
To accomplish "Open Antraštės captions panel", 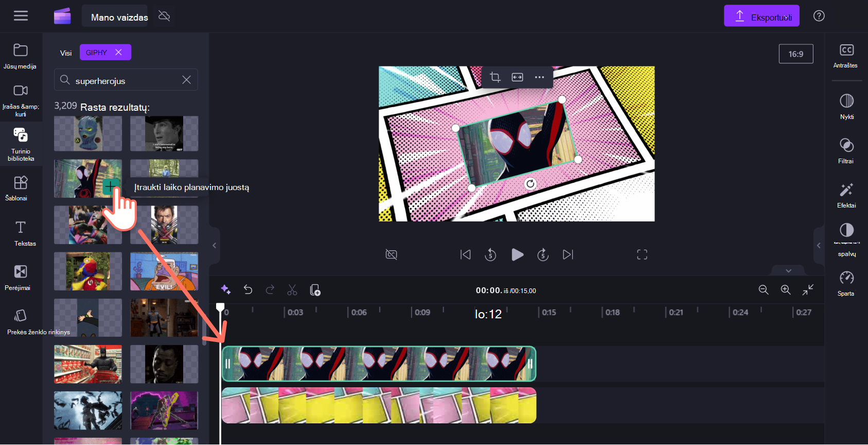I will point(846,56).
